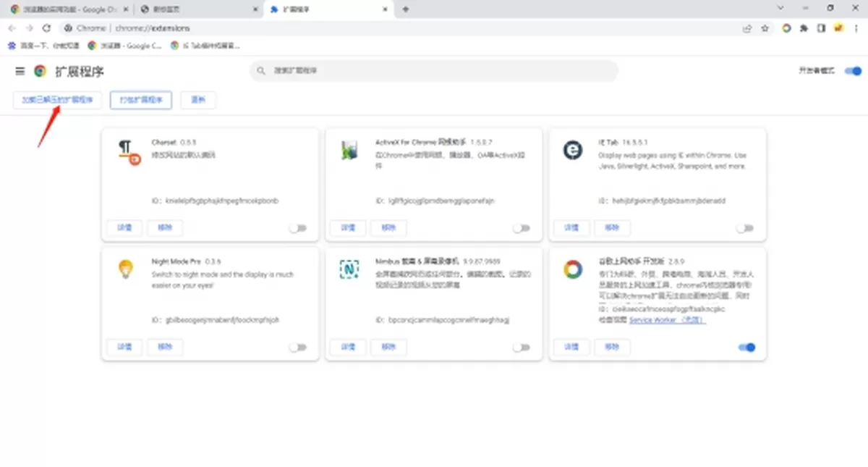Open a new tab with the plus button
868x467 pixels.
coord(406,9)
